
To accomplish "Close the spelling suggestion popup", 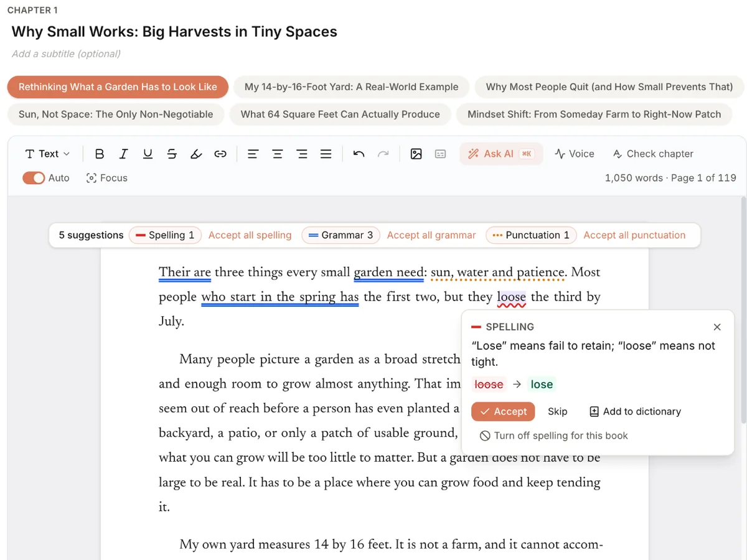I will click(717, 327).
